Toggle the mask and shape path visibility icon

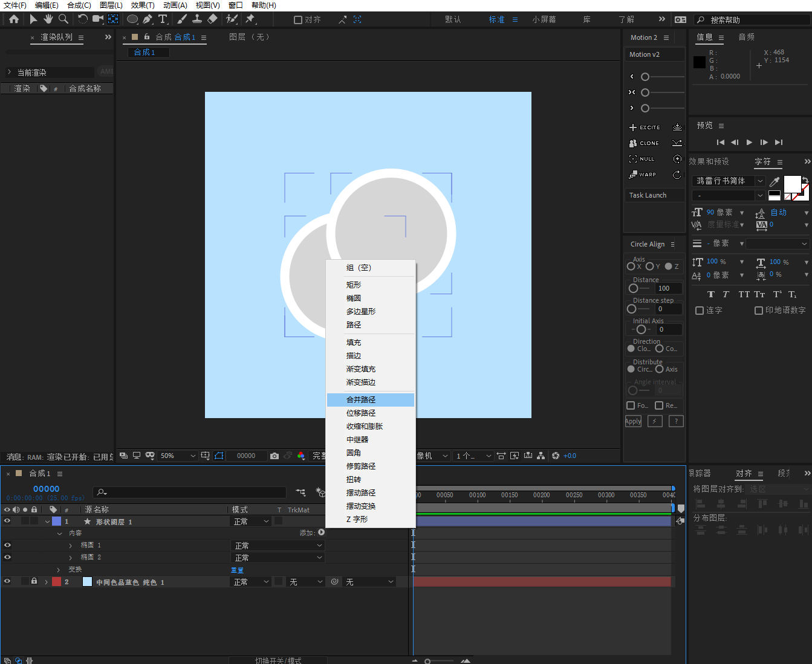click(x=219, y=456)
